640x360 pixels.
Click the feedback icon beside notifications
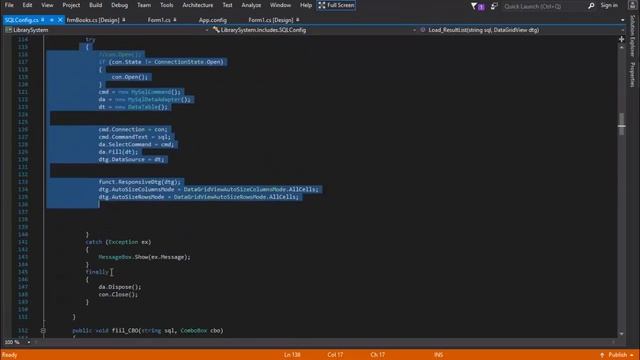pyautogui.click(x=494, y=6)
